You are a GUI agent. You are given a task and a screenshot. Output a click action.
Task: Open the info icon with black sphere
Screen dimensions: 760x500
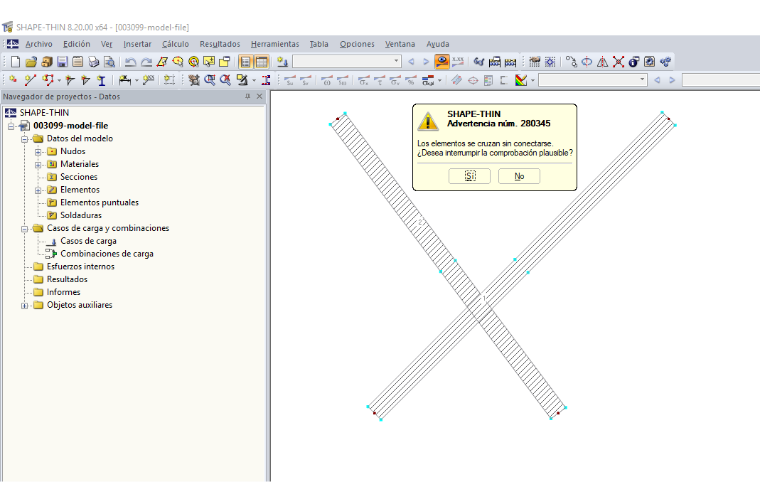tap(634, 62)
